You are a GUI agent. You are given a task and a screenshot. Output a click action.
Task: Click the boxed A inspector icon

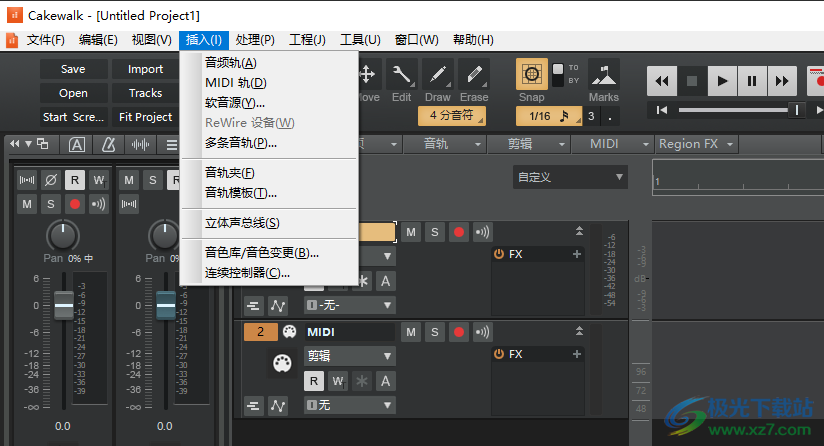pos(77,144)
